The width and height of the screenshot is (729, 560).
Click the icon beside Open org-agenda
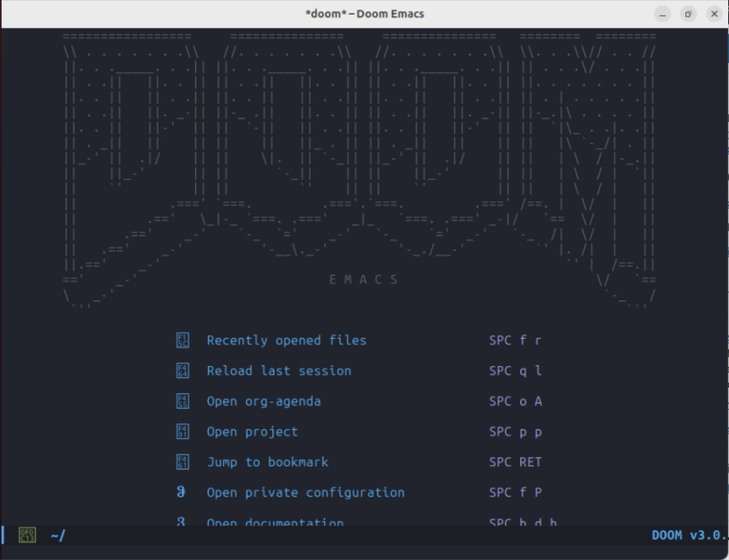tap(181, 401)
